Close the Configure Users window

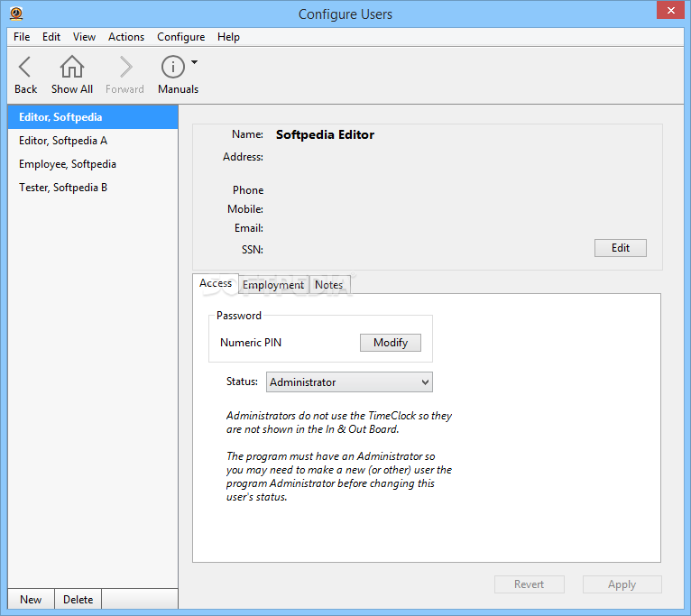pos(671,10)
